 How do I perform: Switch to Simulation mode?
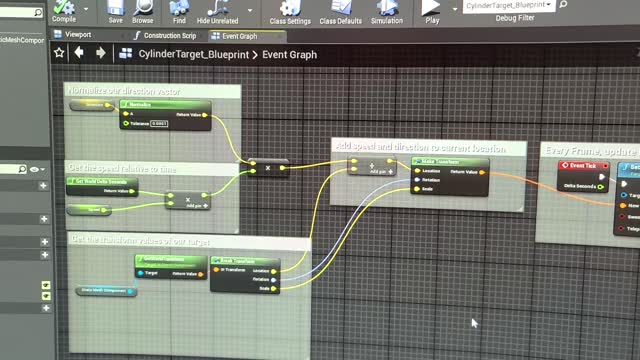coord(387,13)
